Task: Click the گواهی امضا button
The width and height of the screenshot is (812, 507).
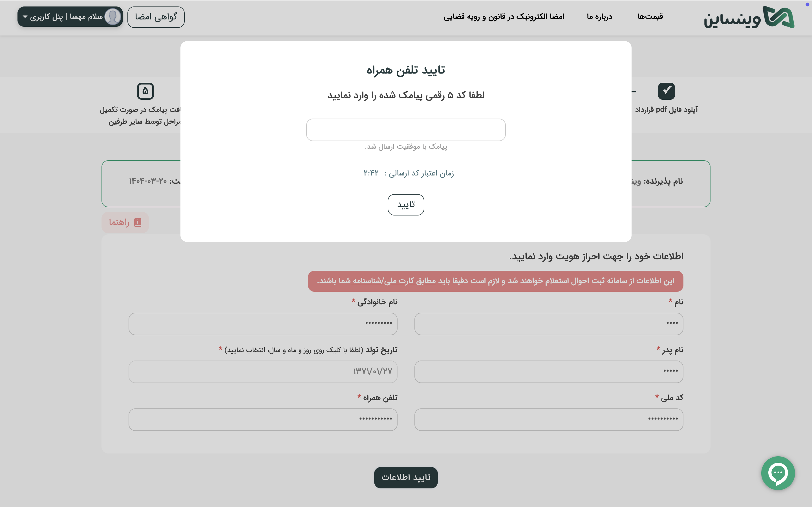Action: 156,17
